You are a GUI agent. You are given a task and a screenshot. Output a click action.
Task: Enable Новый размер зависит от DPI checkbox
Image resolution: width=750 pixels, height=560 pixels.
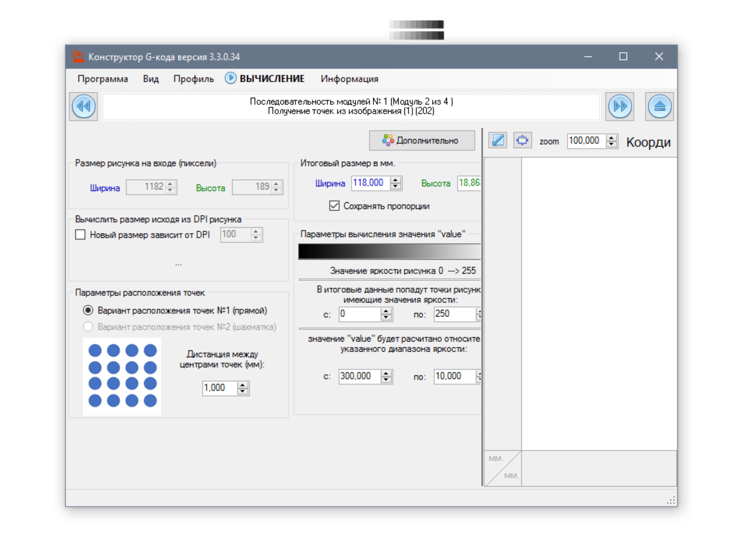pos(80,235)
